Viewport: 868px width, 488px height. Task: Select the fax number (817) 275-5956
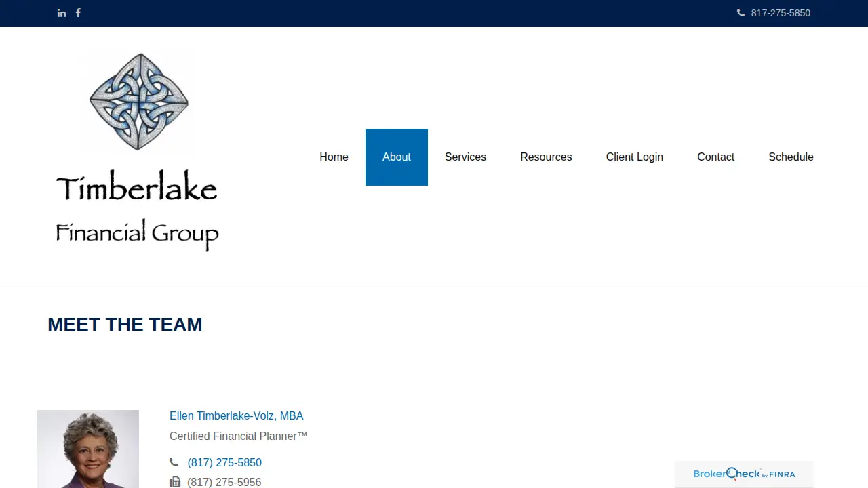[x=224, y=483]
